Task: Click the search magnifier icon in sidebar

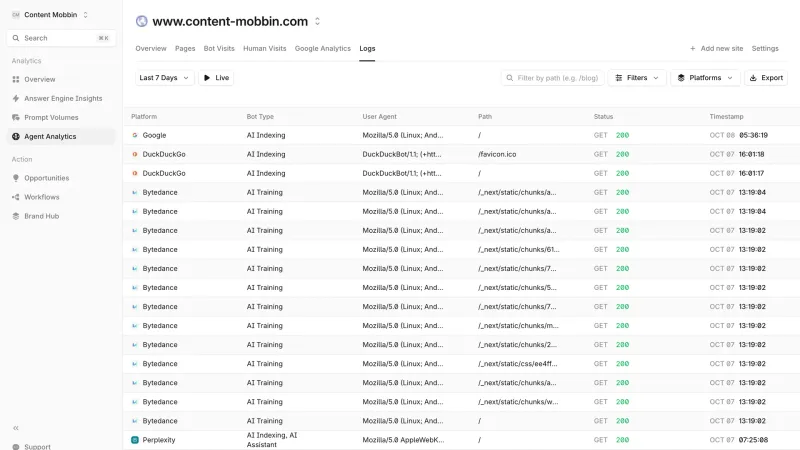Action: pos(16,38)
